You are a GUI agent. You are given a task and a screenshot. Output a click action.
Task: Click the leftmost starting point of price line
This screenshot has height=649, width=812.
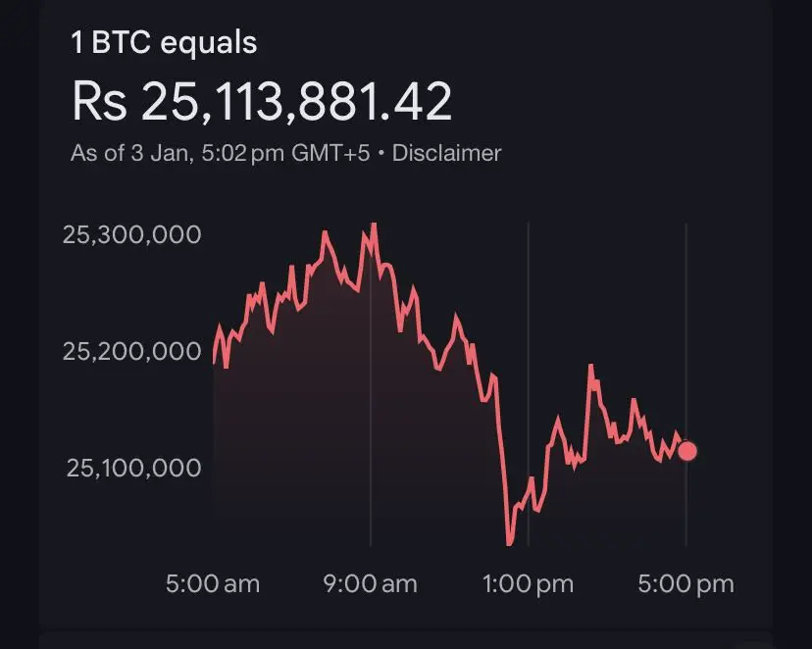[x=214, y=362]
